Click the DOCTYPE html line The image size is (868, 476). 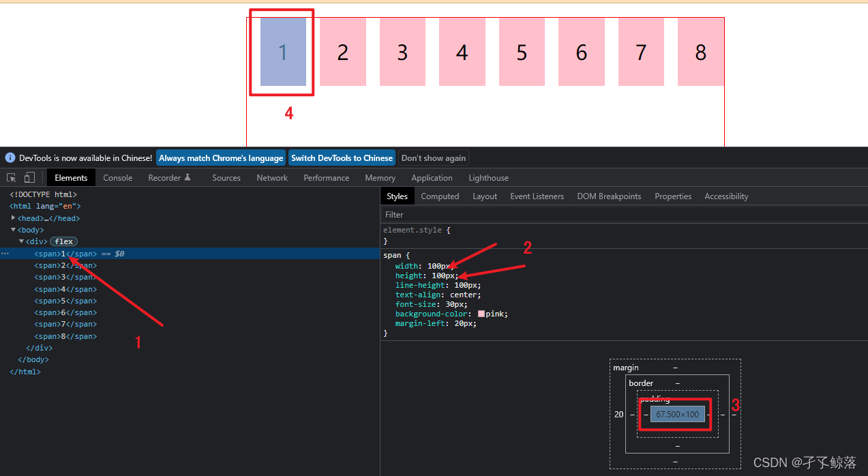point(43,194)
